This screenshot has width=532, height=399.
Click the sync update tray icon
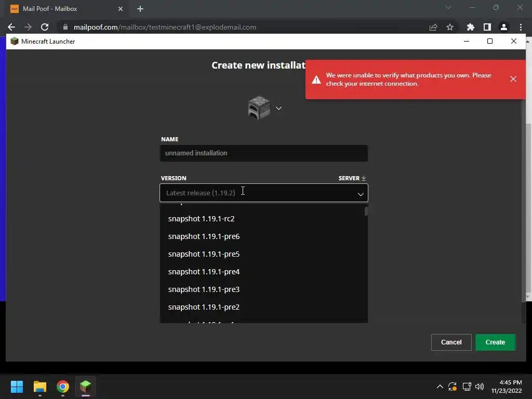coord(453,387)
